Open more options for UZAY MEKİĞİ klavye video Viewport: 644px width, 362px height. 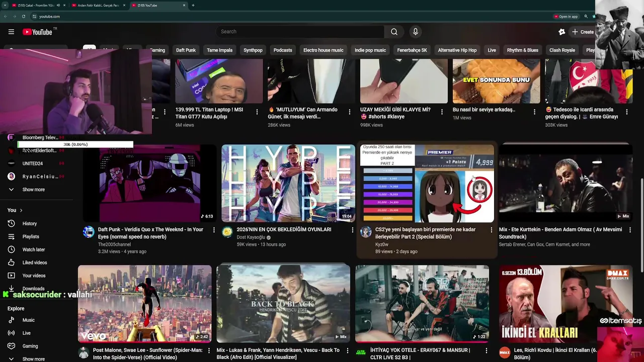coord(442,112)
